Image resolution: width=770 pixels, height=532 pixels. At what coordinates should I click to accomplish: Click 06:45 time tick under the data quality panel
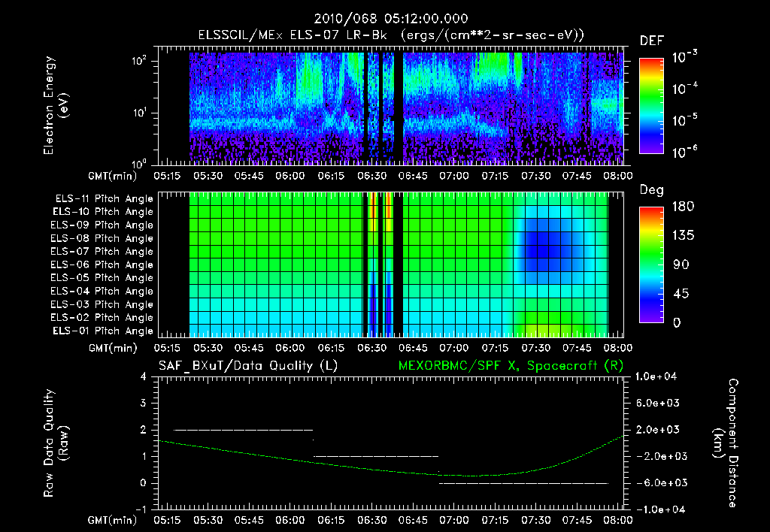pos(413,520)
